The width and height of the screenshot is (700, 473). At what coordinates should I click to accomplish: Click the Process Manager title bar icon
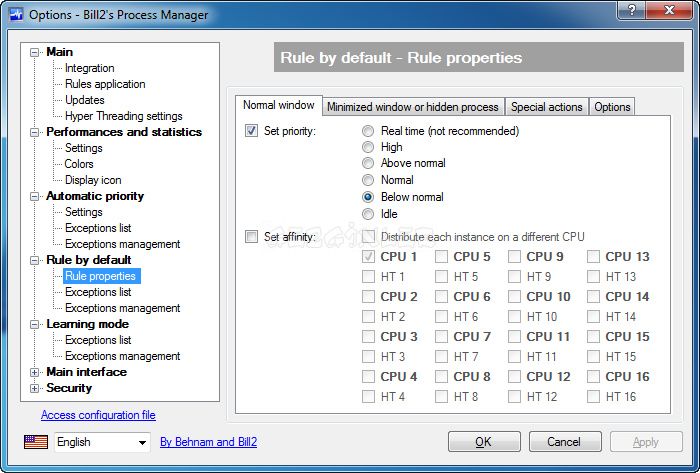point(17,14)
